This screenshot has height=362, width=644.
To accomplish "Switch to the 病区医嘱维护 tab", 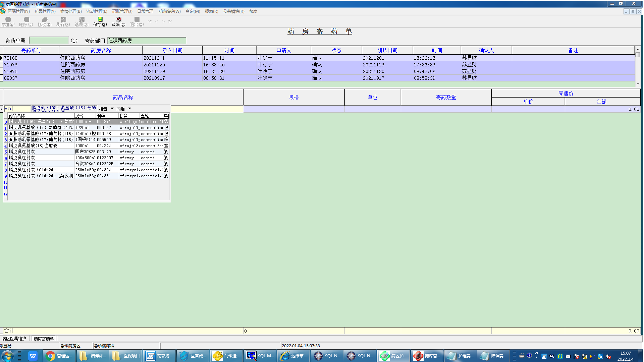I will [x=14, y=339].
